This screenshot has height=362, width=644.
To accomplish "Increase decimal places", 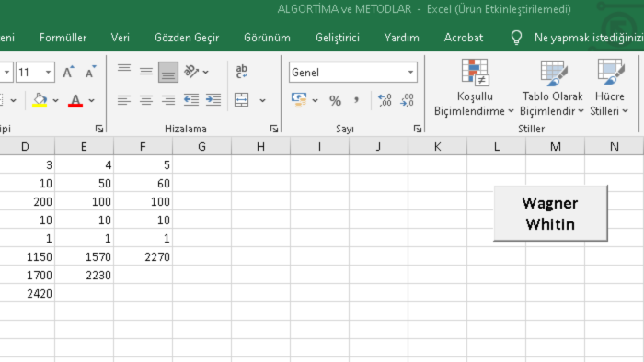I will [385, 100].
